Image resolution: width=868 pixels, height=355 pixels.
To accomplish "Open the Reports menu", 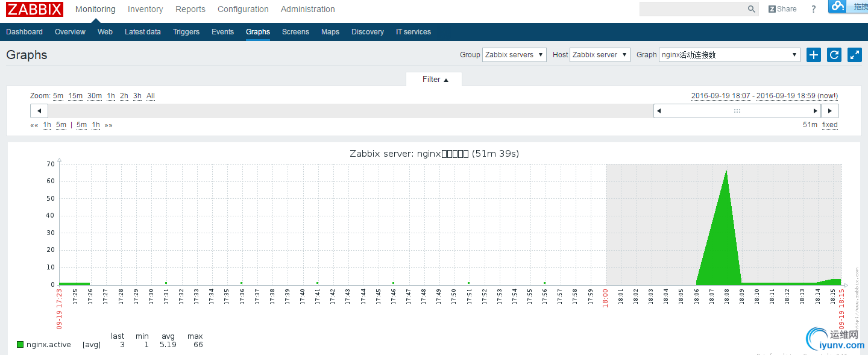I will point(190,9).
